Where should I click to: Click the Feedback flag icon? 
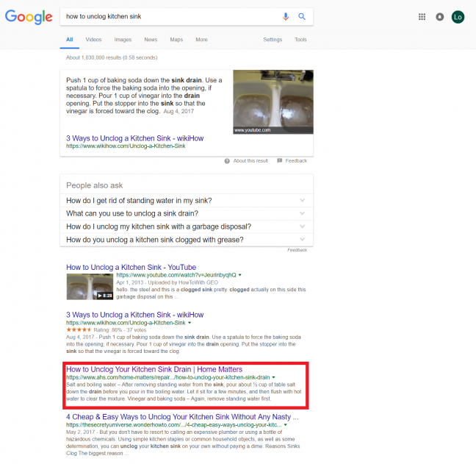280,160
